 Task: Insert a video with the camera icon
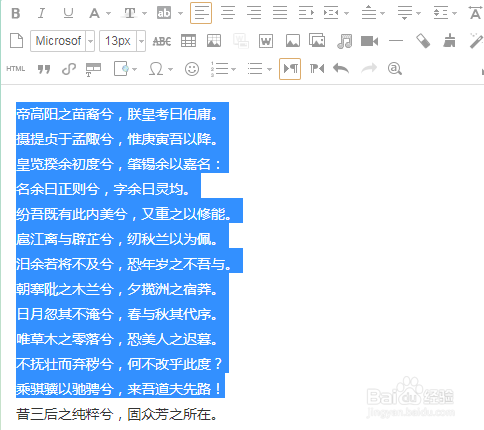pos(369,41)
